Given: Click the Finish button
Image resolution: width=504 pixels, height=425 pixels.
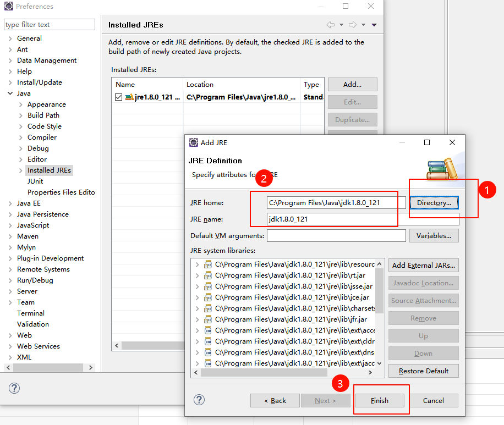Looking at the screenshot, I should (379, 401).
